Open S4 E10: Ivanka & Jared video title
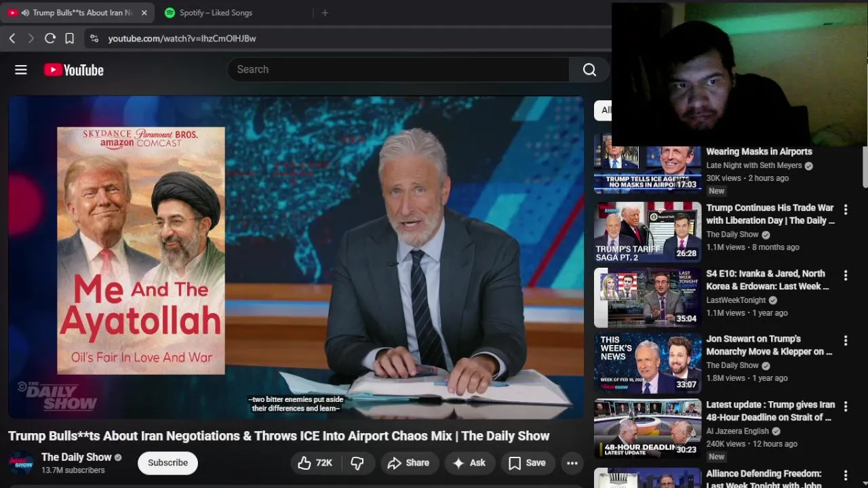Screen dimensions: 868x488 pyautogui.click(x=768, y=280)
